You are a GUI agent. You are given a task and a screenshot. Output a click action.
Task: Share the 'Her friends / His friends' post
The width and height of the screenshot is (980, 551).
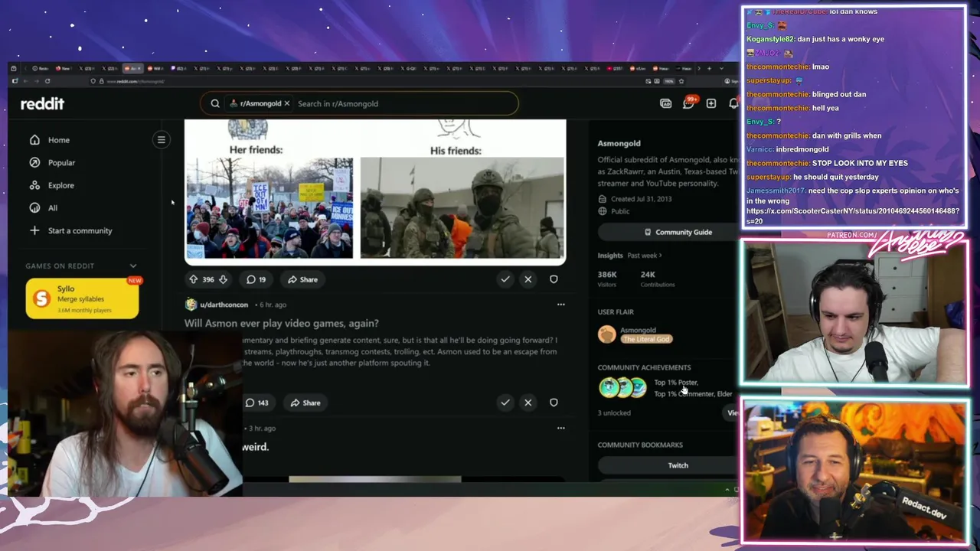pyautogui.click(x=303, y=279)
